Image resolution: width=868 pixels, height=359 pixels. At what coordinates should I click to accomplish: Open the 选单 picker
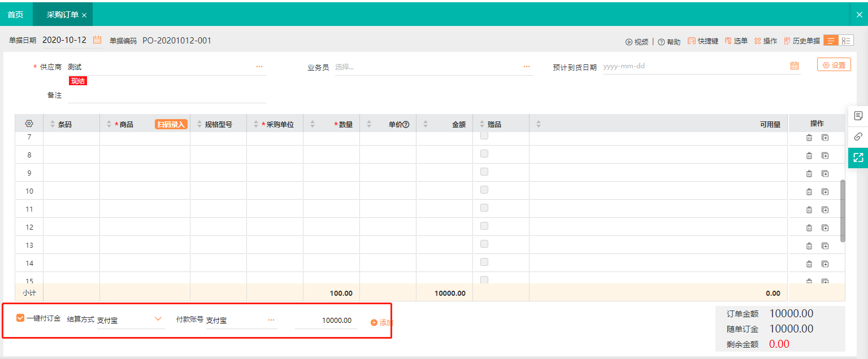pyautogui.click(x=736, y=41)
